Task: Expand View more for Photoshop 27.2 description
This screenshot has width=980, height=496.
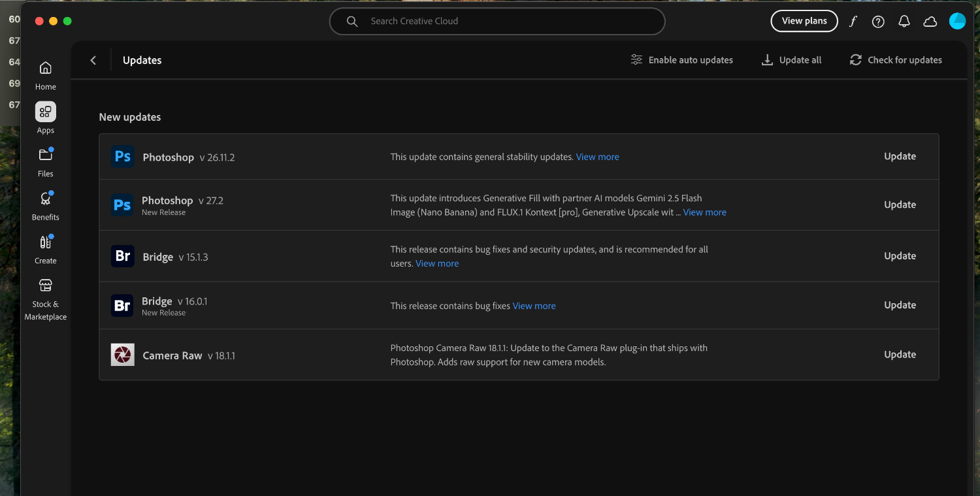Action: [704, 212]
